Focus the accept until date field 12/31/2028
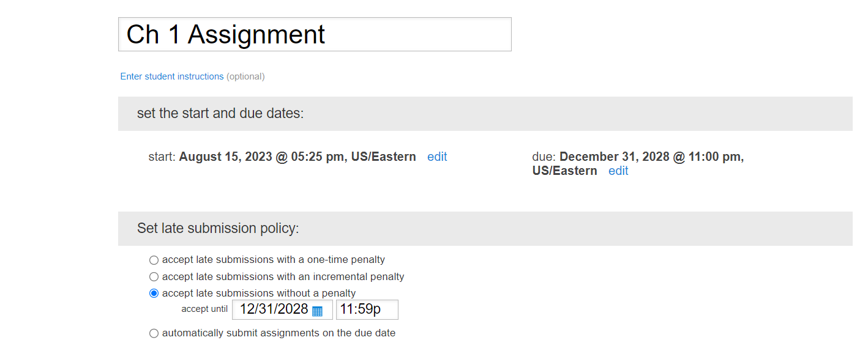 tap(282, 309)
